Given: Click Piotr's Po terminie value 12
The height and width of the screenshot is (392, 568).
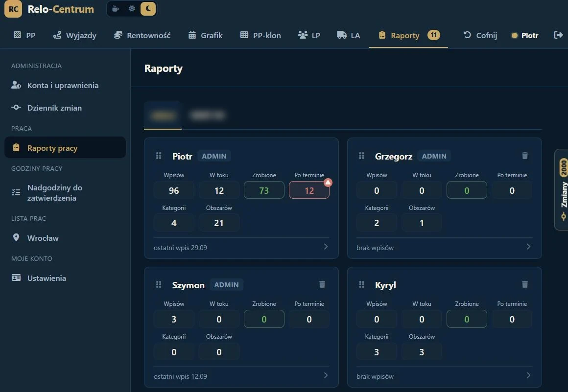Looking at the screenshot, I should point(309,190).
